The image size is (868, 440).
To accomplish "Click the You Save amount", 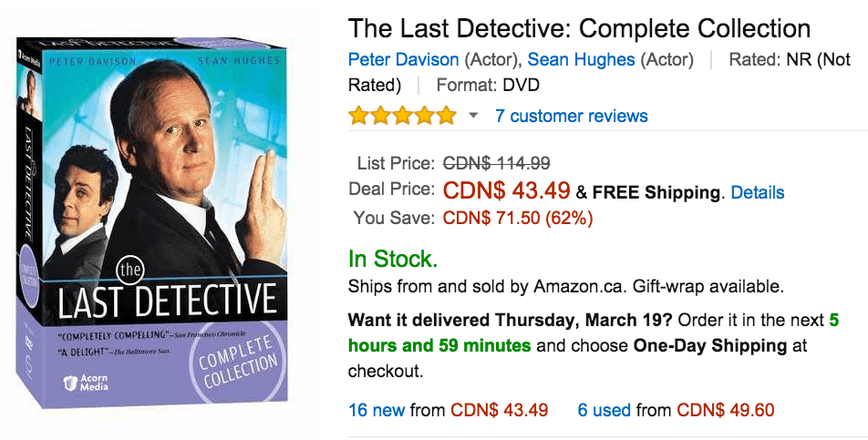I will (517, 218).
